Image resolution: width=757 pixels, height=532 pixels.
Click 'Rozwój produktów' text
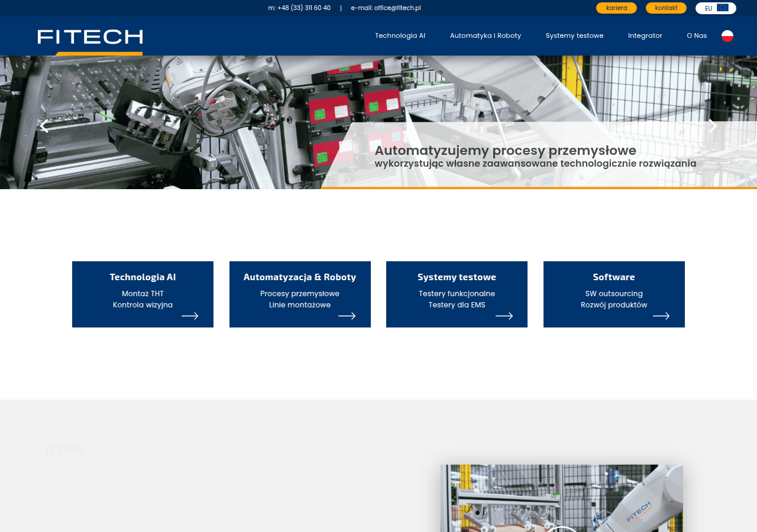614,305
